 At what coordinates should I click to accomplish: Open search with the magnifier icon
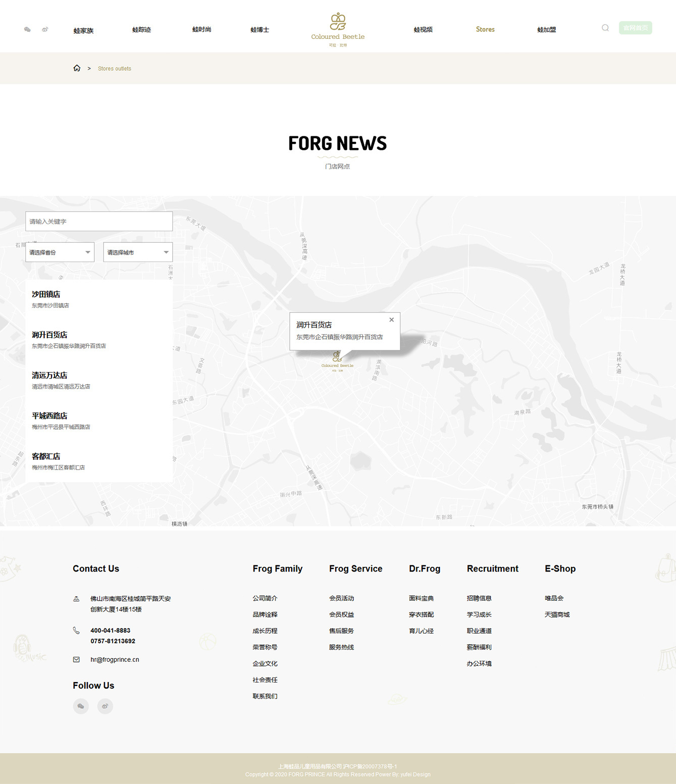coord(605,28)
